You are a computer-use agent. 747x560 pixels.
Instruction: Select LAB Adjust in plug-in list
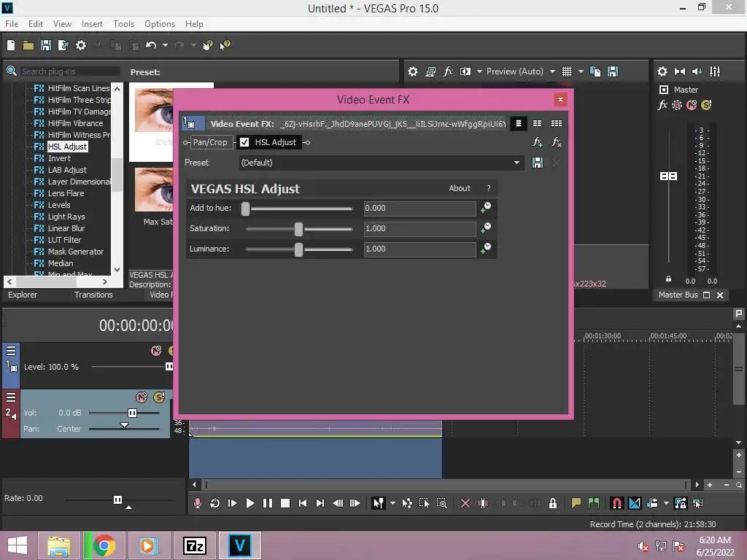point(67,170)
